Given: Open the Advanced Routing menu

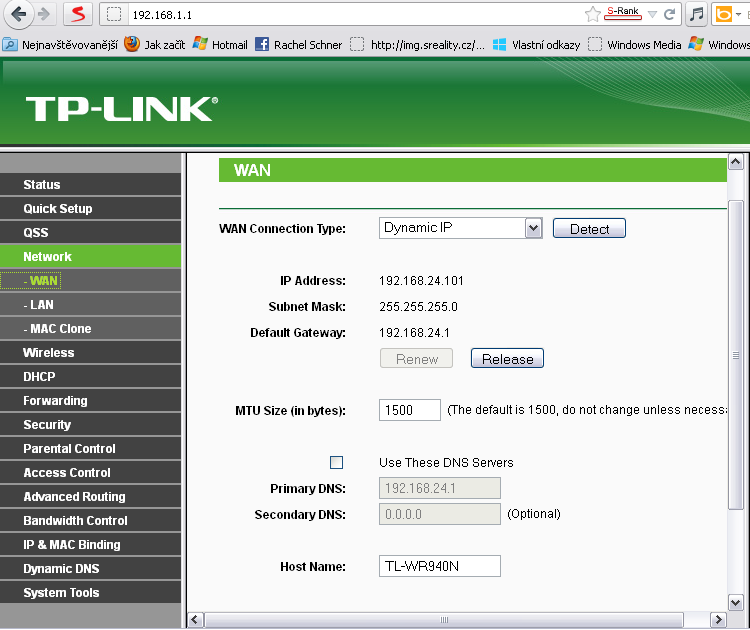Looking at the screenshot, I should click(90, 497).
